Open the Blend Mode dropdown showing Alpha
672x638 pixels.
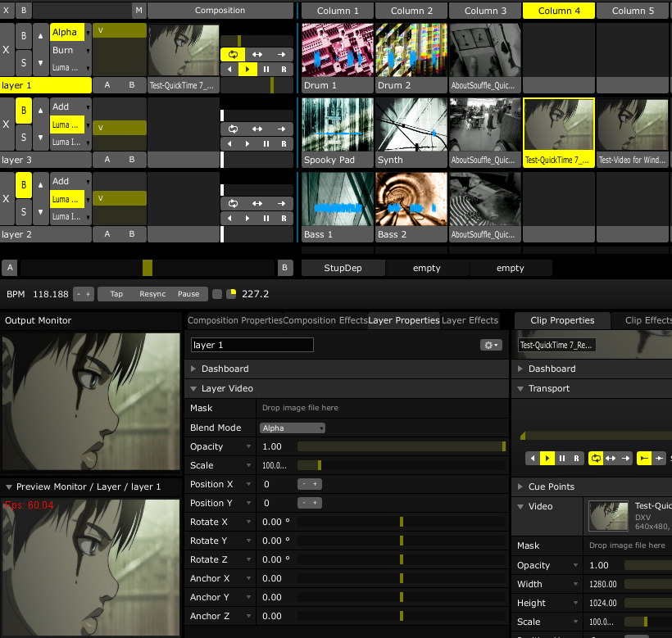[293, 428]
